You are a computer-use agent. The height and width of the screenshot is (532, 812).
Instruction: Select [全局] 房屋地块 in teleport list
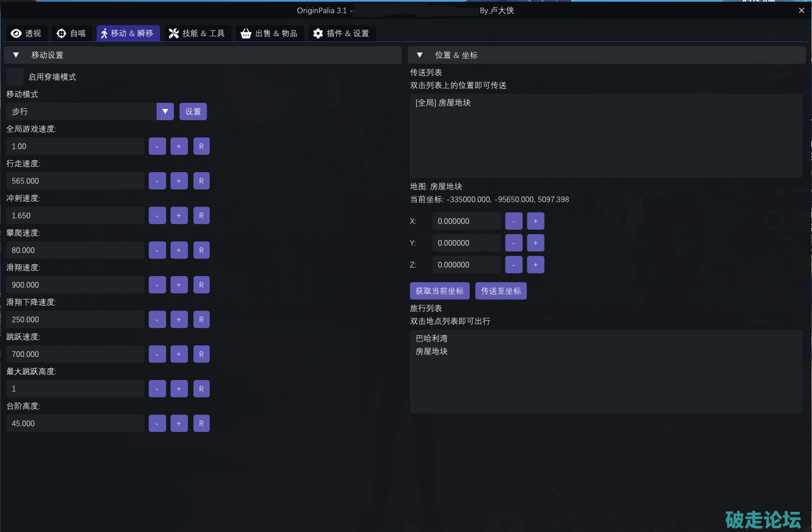443,103
